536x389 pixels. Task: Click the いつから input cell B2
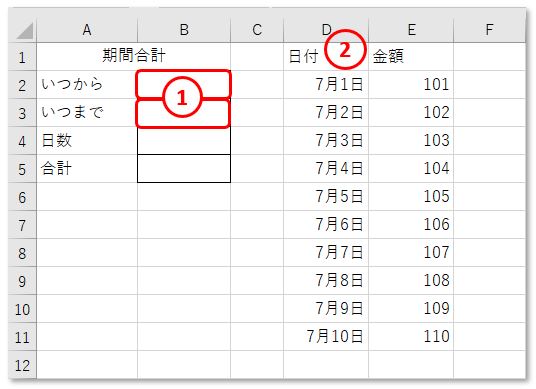click(184, 85)
